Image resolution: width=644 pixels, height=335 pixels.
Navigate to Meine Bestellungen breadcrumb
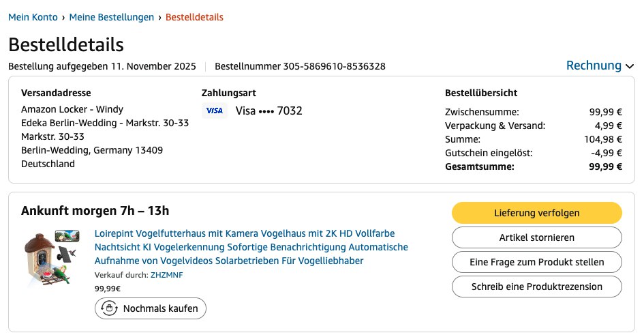tap(112, 17)
